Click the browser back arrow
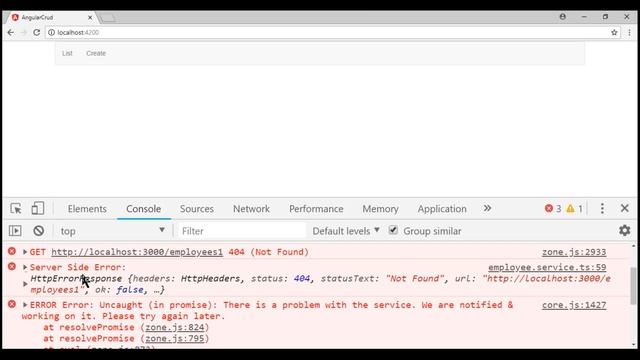640x360 pixels. [11, 32]
